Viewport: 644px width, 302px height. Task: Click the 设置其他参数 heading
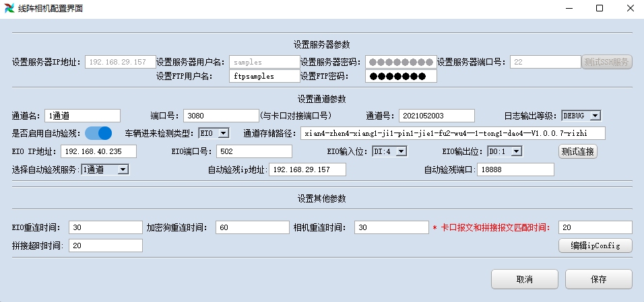coord(321,198)
